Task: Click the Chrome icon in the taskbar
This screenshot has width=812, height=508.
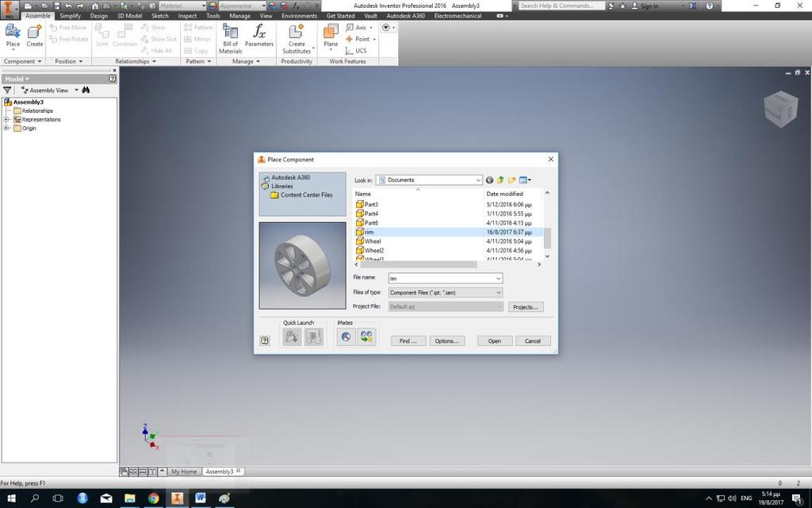Action: [x=153, y=498]
